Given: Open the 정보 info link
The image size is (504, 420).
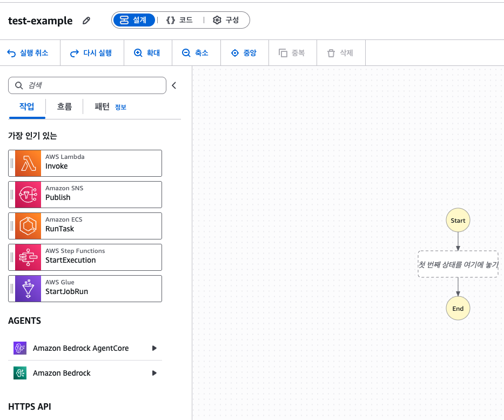Looking at the screenshot, I should point(120,107).
